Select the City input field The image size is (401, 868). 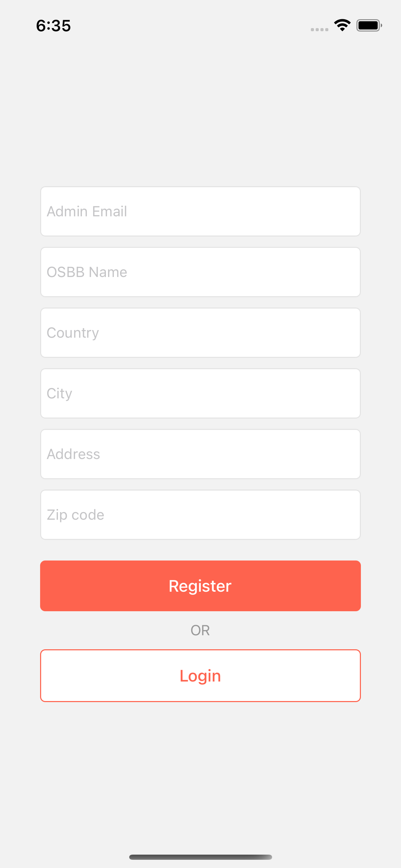(x=200, y=393)
